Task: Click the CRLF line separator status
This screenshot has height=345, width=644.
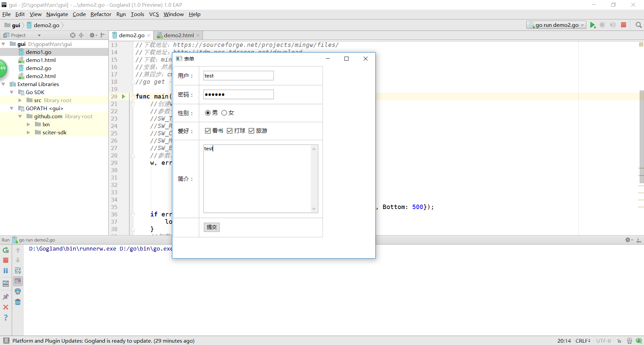Action: 583,341
